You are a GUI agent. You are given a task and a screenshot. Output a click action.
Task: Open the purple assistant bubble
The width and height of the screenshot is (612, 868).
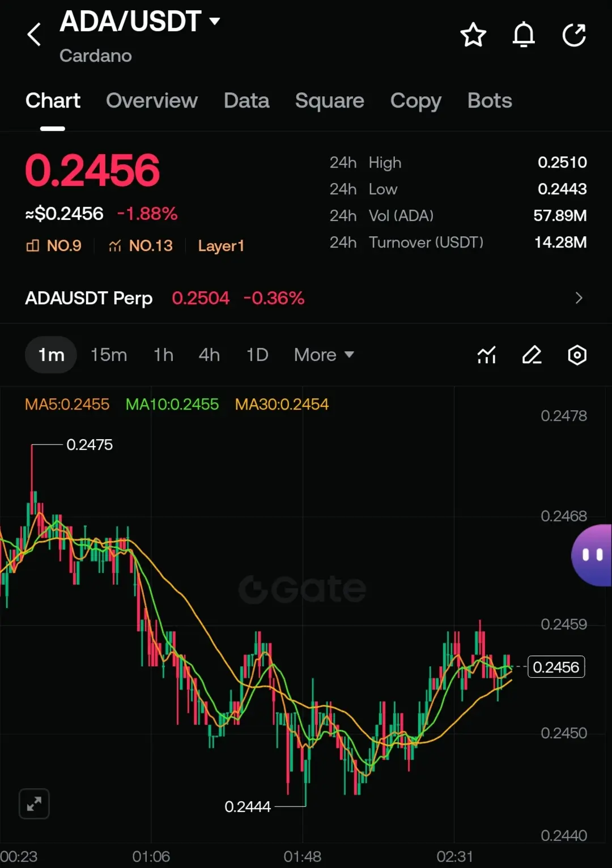click(592, 555)
